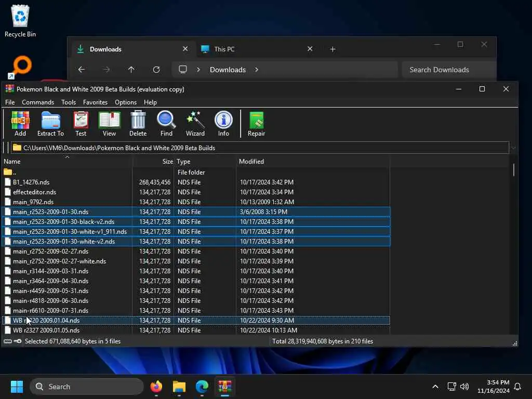Launch Microsoft Edge from taskbar

pos(202,387)
